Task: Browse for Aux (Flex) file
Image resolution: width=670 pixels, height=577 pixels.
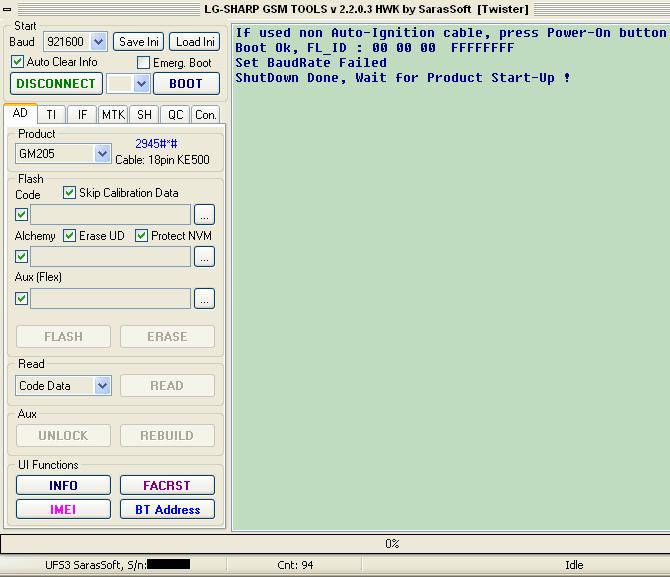Action: 204,298
